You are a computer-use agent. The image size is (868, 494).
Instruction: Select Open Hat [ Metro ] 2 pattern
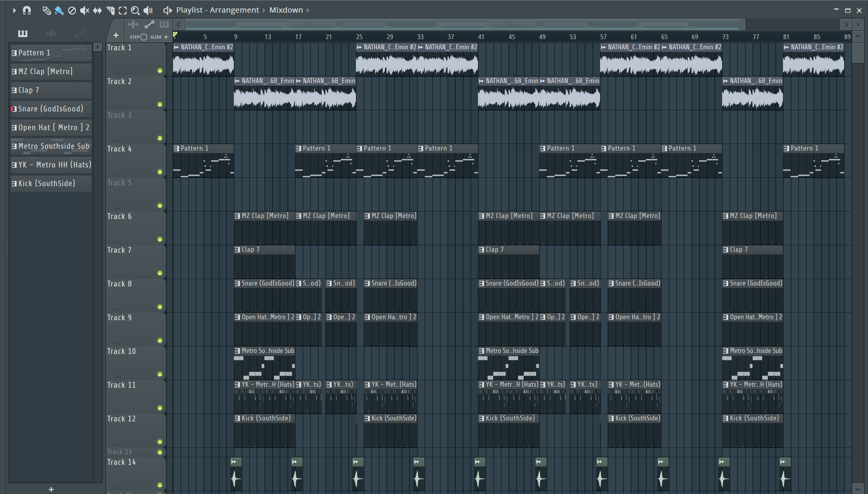click(51, 128)
